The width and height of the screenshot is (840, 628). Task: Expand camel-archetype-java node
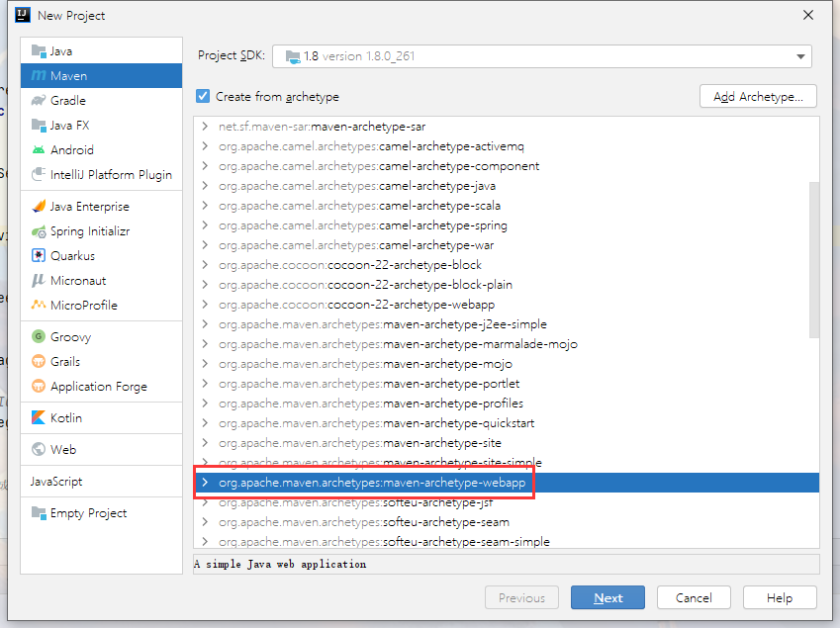point(205,186)
